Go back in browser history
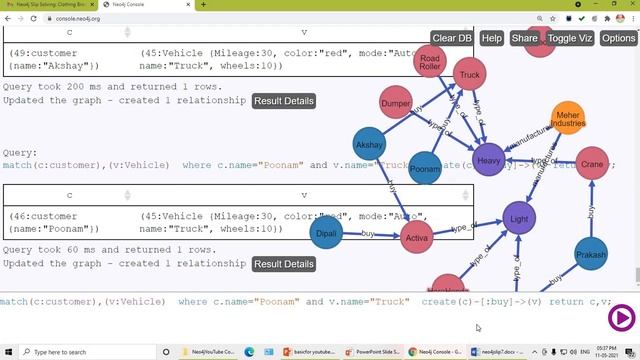The height and width of the screenshot is (360, 640). 8,18
